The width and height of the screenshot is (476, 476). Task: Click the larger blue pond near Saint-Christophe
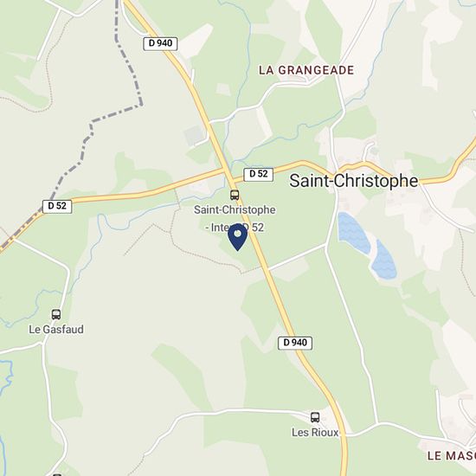353,233
